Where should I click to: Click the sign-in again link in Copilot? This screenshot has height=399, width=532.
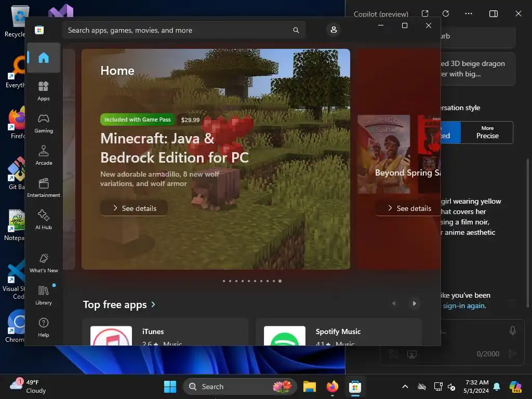(x=464, y=305)
